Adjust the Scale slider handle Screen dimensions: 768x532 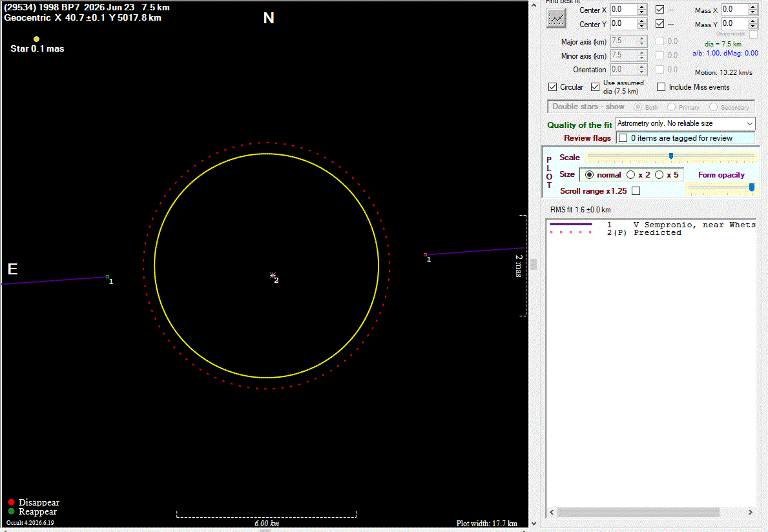[671, 156]
